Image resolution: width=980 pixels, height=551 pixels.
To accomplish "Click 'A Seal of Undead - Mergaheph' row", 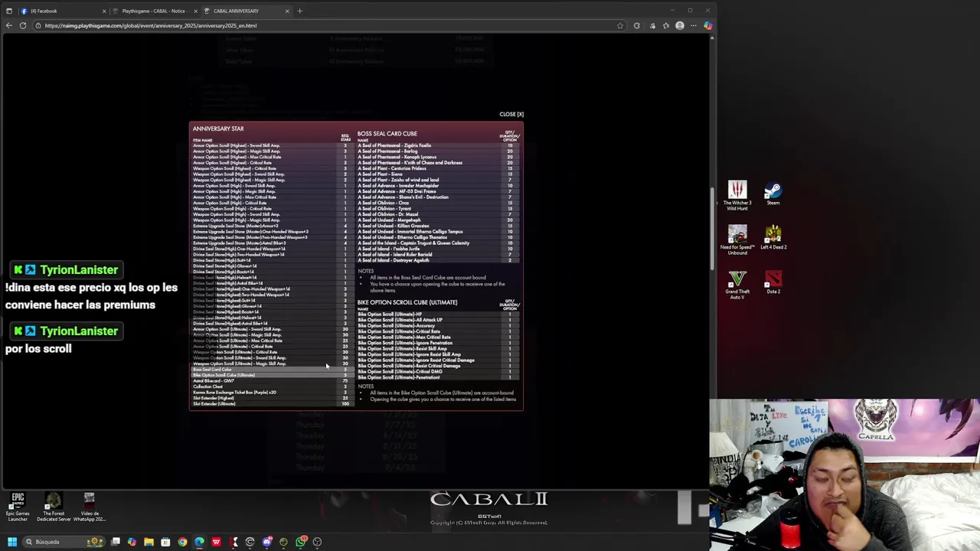I will 438,220.
